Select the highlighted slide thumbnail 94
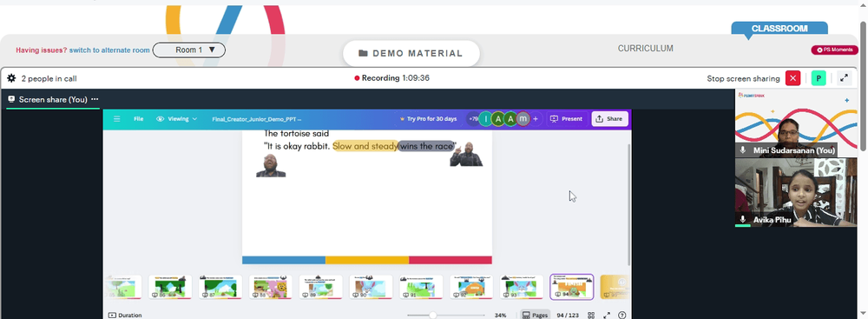868x319 pixels. pos(572,287)
